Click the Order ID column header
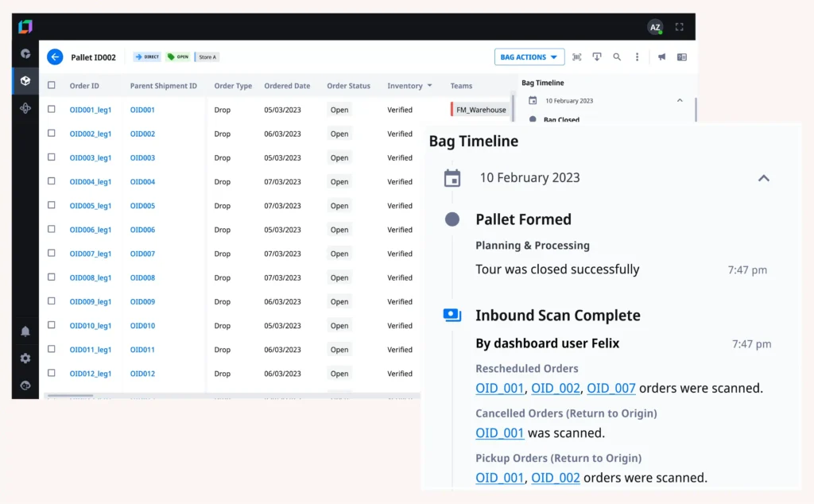Viewport: 814px width, 504px height. point(84,86)
